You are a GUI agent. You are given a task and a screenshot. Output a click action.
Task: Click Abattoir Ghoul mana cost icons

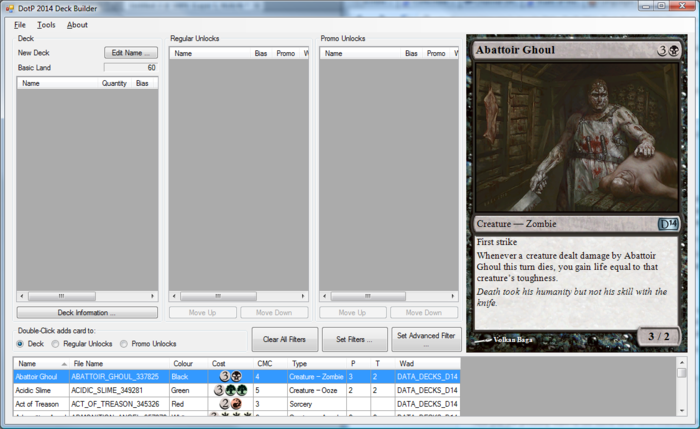(x=230, y=376)
